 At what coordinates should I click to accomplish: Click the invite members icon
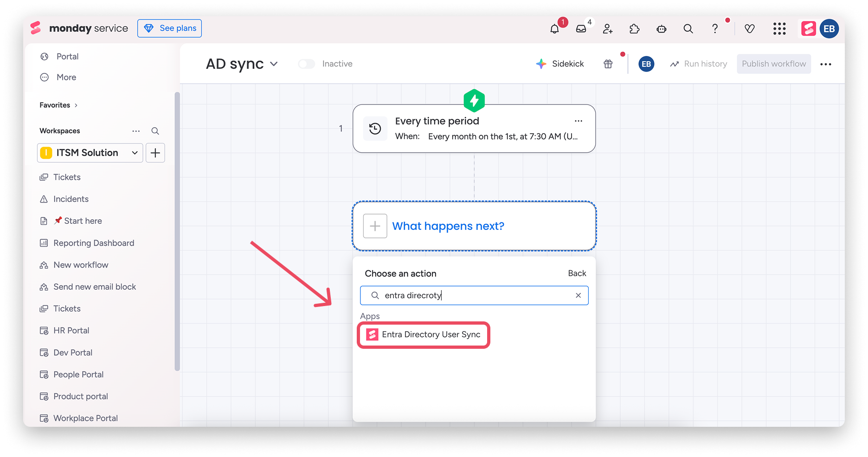click(608, 29)
